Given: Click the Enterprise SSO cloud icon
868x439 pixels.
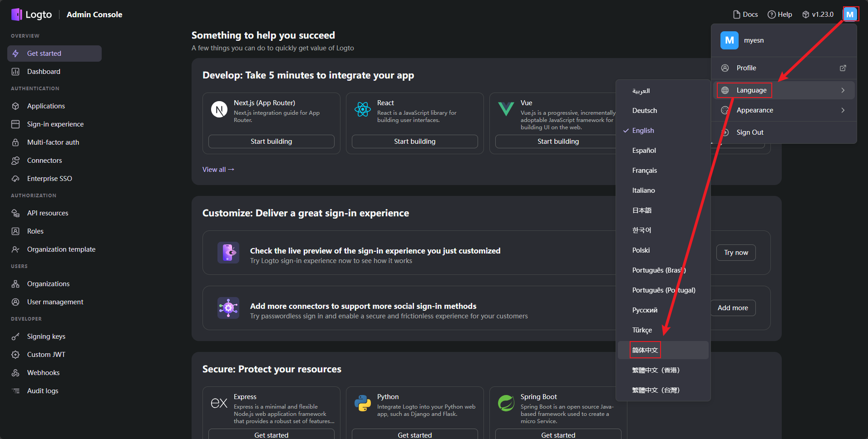Looking at the screenshot, I should pyautogui.click(x=15, y=179).
